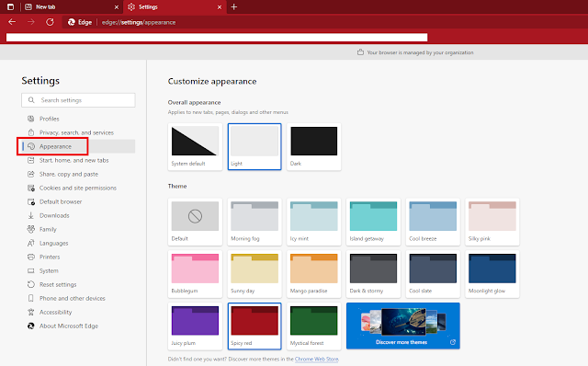588x366 pixels.
Task: Open Cookies and site permissions
Action: tap(78, 188)
